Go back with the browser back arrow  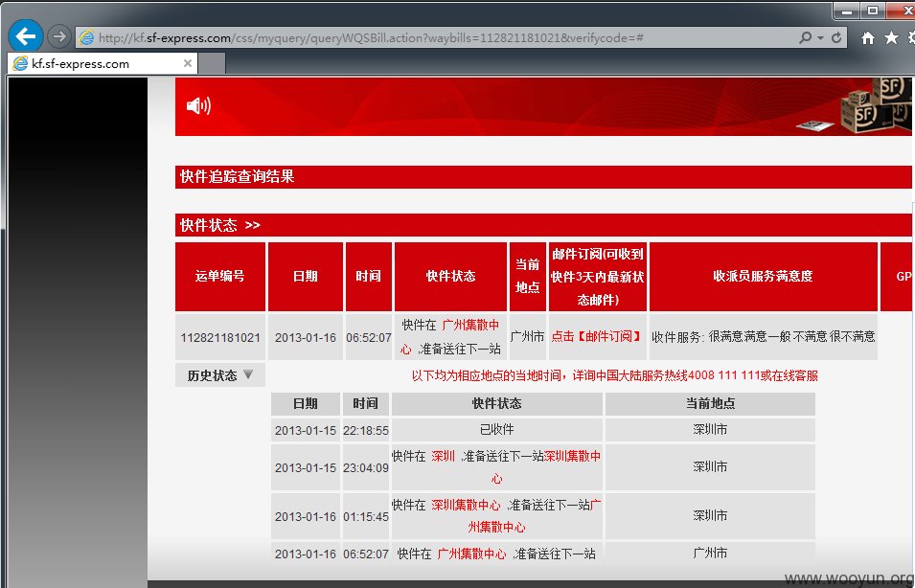click(26, 36)
